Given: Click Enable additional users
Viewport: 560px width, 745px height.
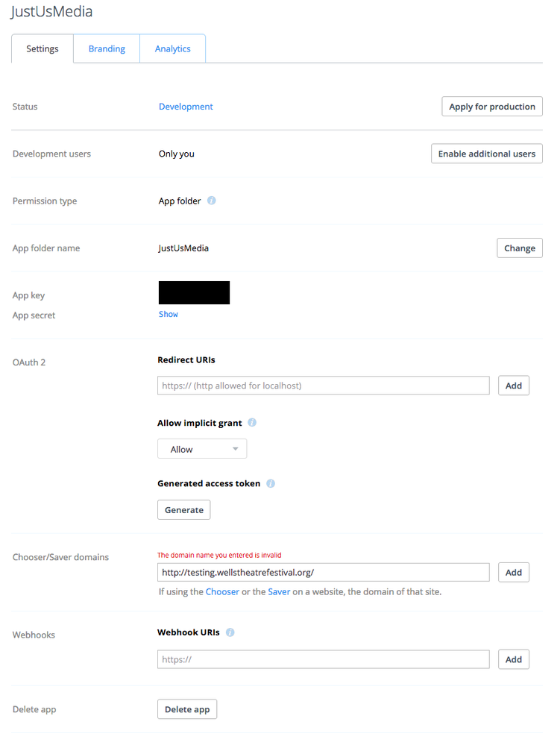Looking at the screenshot, I should pyautogui.click(x=486, y=154).
